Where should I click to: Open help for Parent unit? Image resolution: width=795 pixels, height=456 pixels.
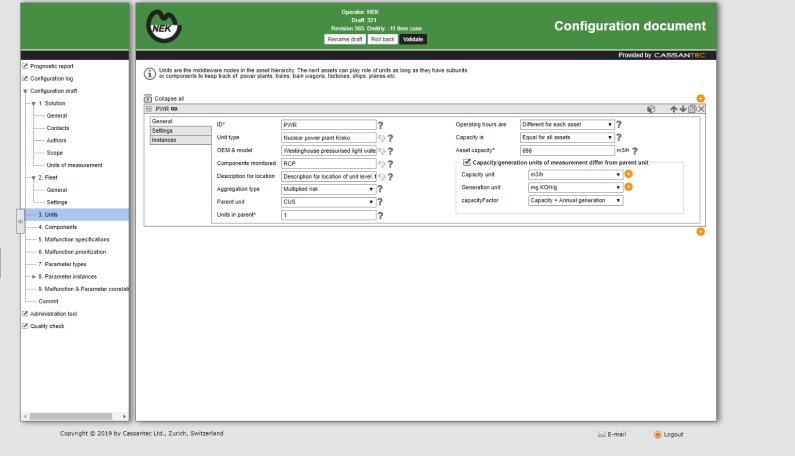(x=380, y=202)
